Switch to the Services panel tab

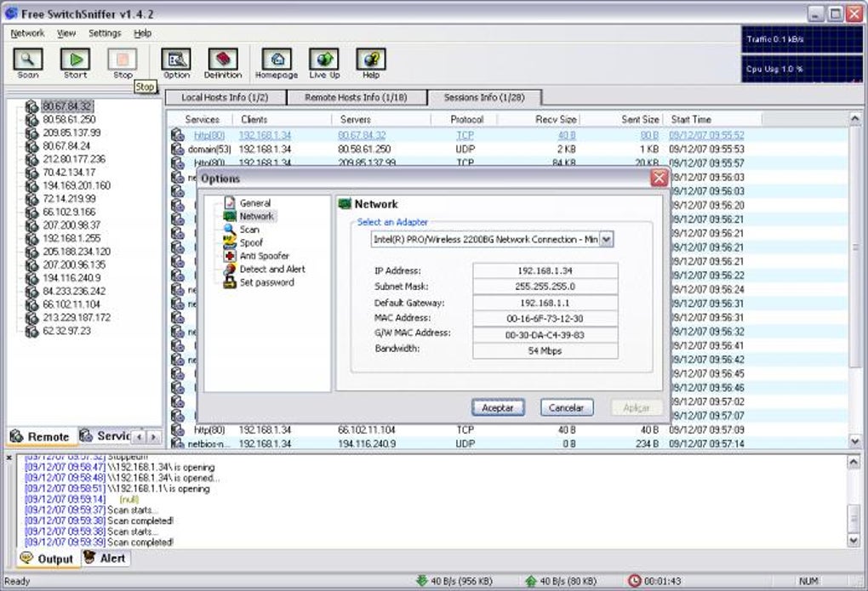click(106, 436)
